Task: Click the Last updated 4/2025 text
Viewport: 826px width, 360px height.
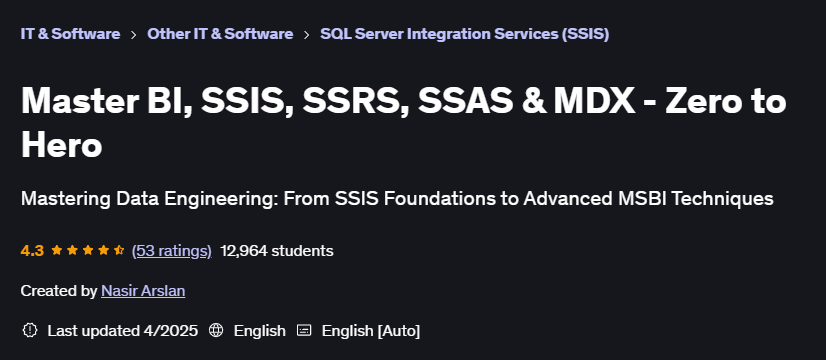Action: (x=123, y=331)
